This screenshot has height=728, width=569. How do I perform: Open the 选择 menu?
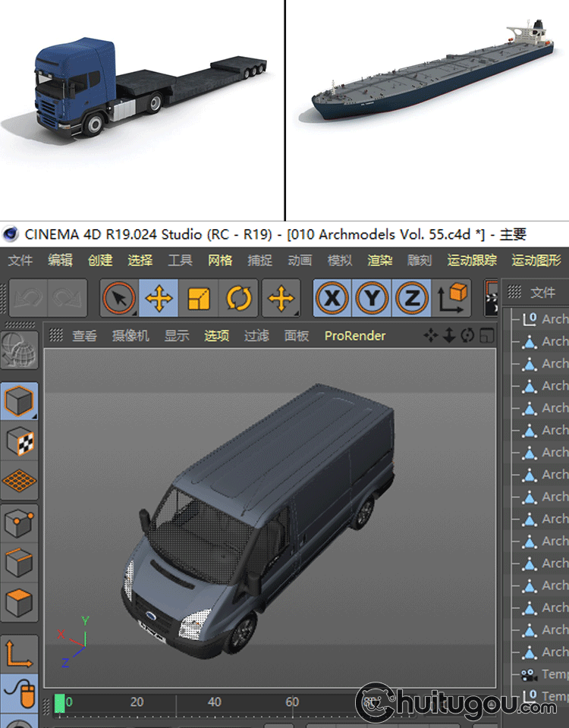140,260
